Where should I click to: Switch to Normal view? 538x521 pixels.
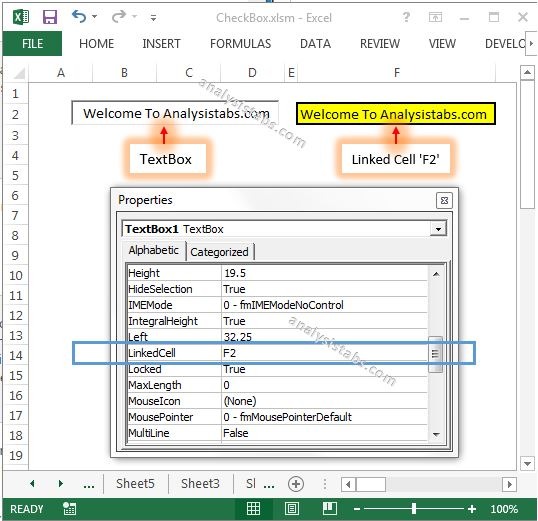253,508
